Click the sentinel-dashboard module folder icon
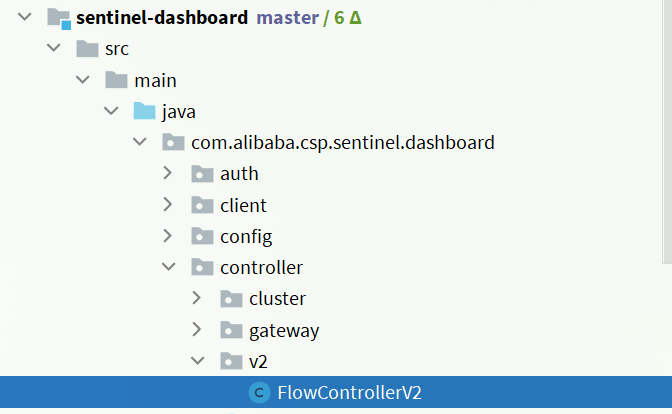Screen dimensions: 672x414 click(59, 17)
